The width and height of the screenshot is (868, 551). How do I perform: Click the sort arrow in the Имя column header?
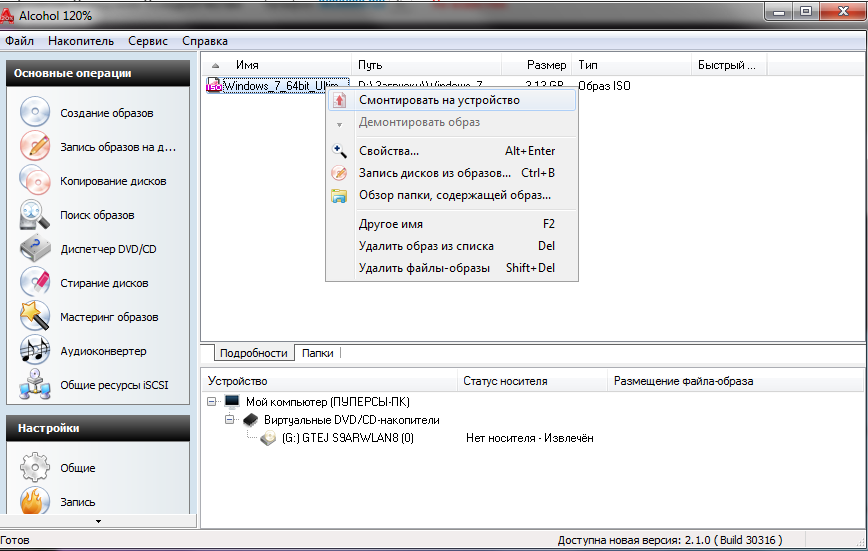[215, 65]
